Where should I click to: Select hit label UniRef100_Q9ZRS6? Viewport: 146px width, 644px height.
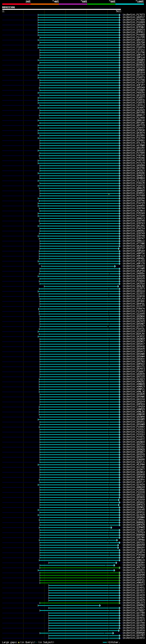click(x=133, y=319)
